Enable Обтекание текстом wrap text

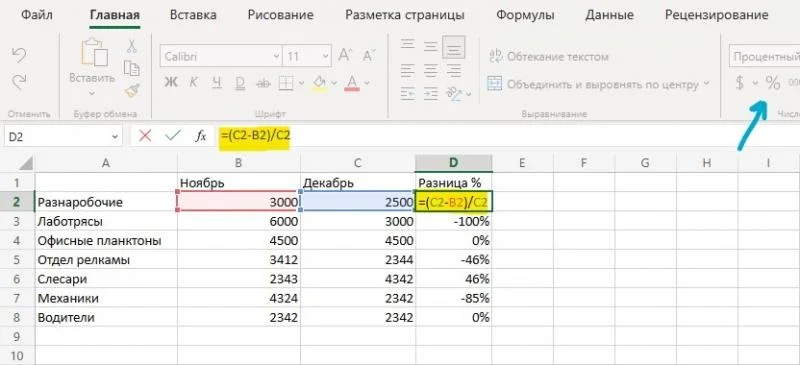click(x=549, y=56)
